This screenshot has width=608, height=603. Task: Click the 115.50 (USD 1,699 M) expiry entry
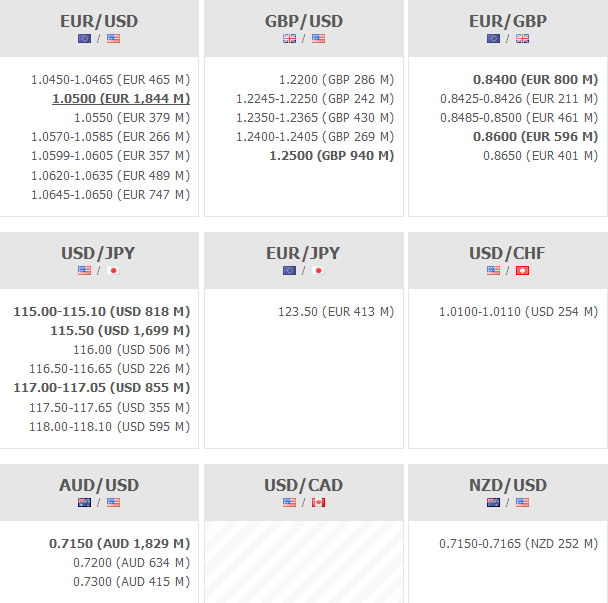click(x=120, y=330)
